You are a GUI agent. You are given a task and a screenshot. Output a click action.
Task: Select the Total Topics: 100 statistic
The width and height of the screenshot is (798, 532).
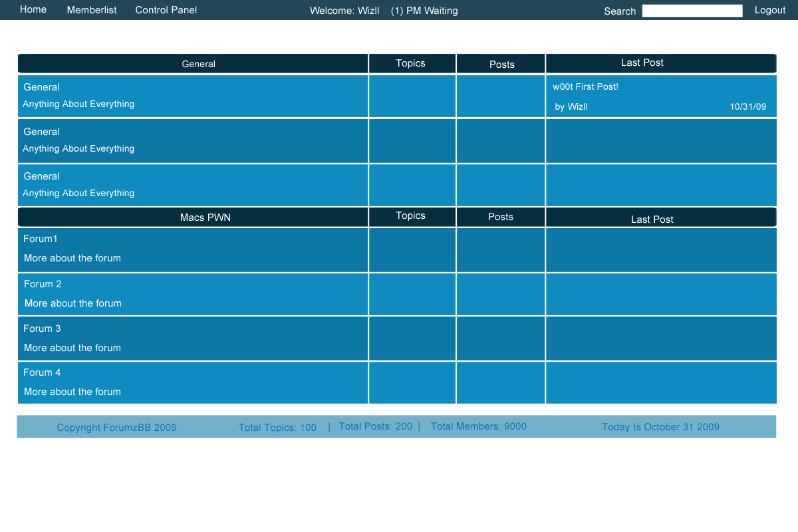277,428
